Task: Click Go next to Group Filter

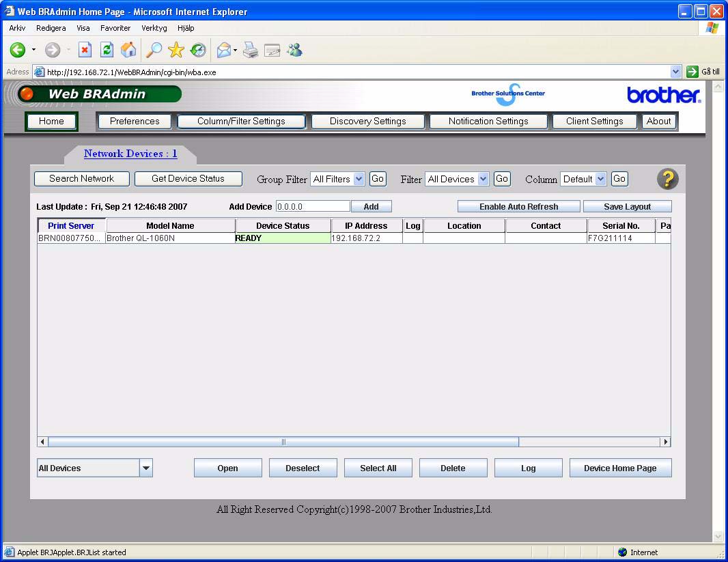Action: pos(378,179)
